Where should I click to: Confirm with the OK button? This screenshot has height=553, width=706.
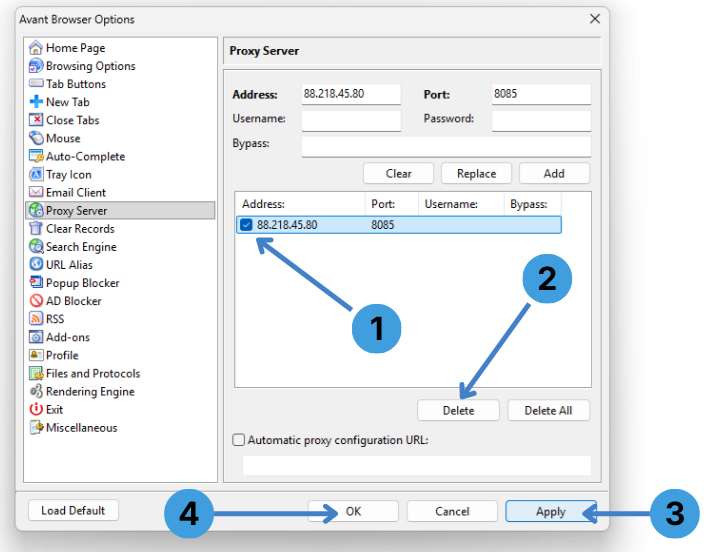tap(353, 511)
